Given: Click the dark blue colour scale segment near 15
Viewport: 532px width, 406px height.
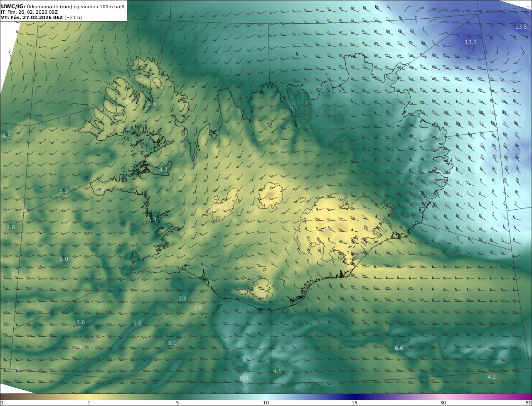Looking at the screenshot, I should click(355, 396).
